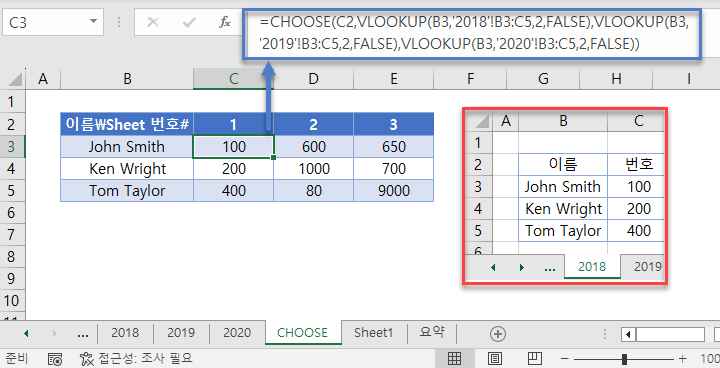Viewport: 720px width, 368px height.
Task: Switch to the 2018 sheet tab
Action: coord(125,333)
